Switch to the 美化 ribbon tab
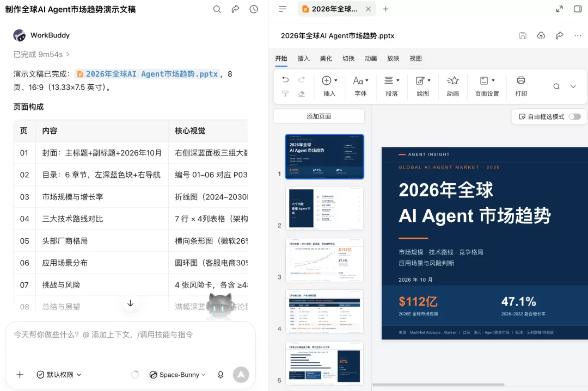This screenshot has width=588, height=391. 326,58
